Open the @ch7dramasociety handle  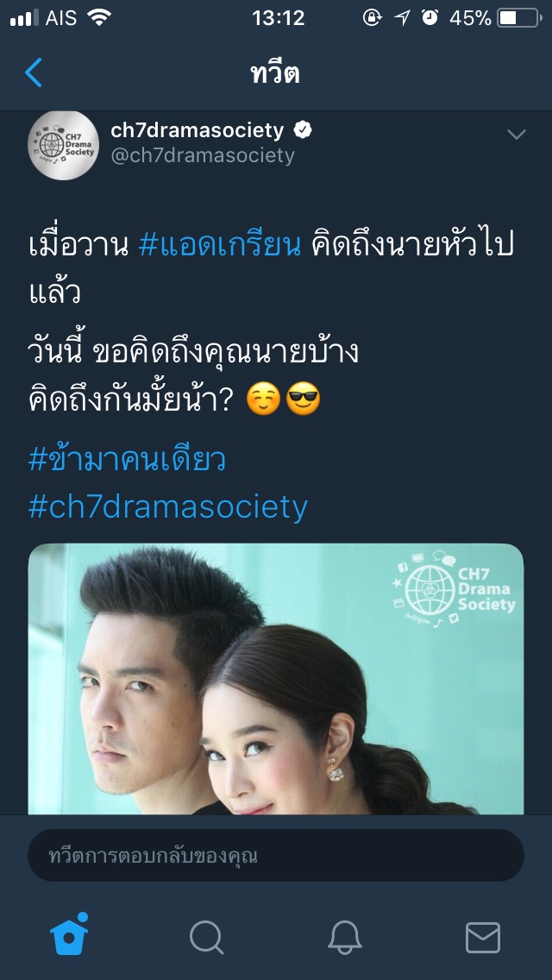click(203, 155)
